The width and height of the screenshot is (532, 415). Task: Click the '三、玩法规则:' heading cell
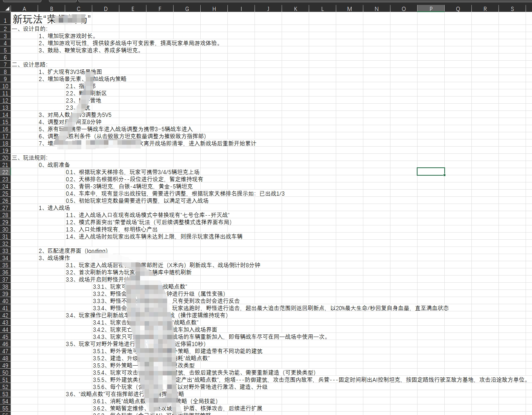[x=30, y=158]
